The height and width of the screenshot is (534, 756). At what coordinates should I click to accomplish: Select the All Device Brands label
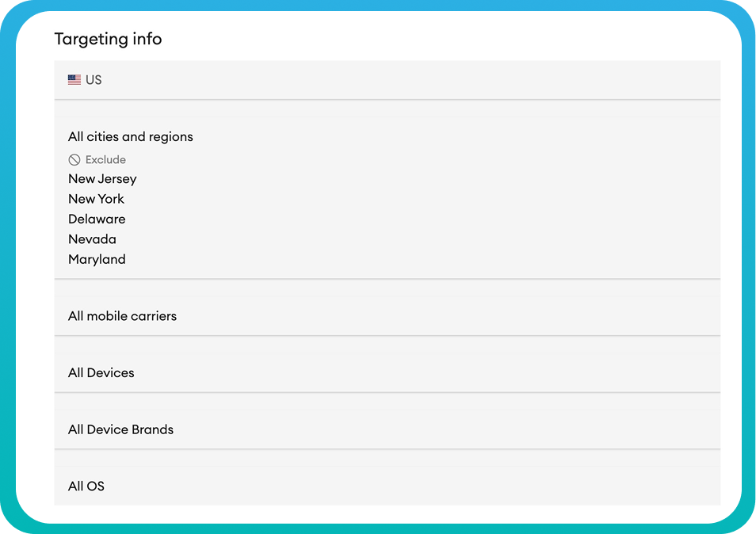pyautogui.click(x=120, y=429)
